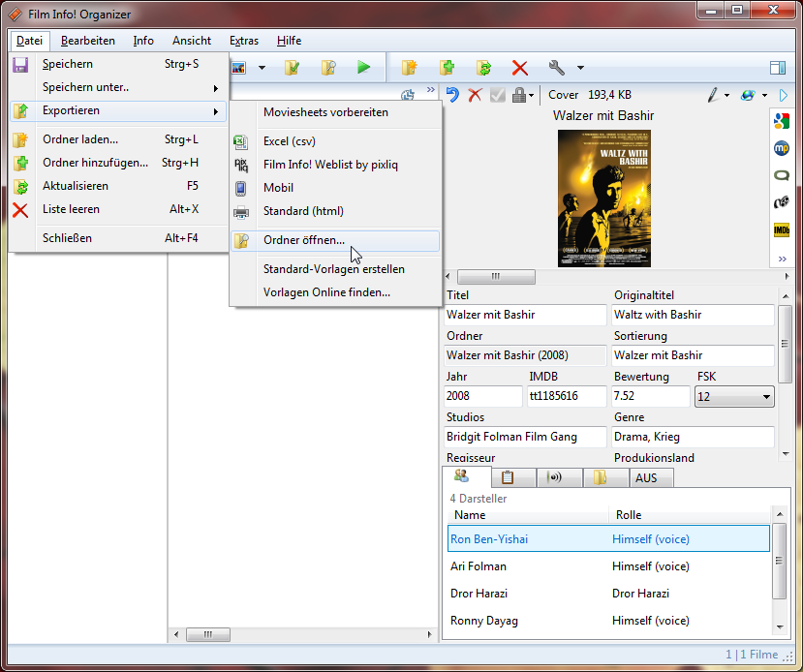The height and width of the screenshot is (672, 803).
Task: Switch to the folder tab
Action: (605, 478)
